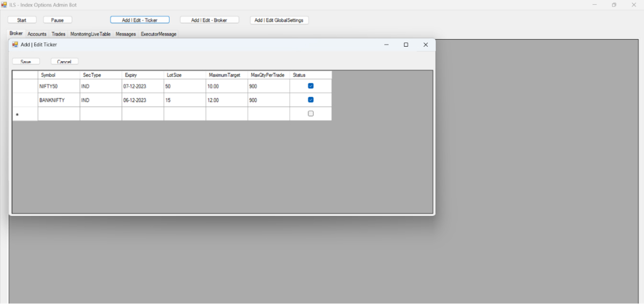Screen dimensions: 644x304
Task: Check Status in the new empty row
Action: (x=311, y=113)
